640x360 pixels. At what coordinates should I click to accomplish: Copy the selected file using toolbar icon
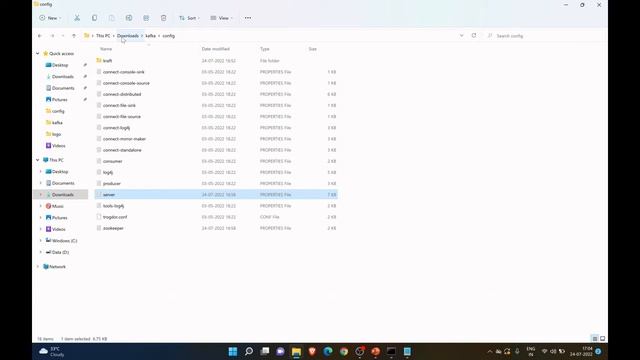[94, 18]
